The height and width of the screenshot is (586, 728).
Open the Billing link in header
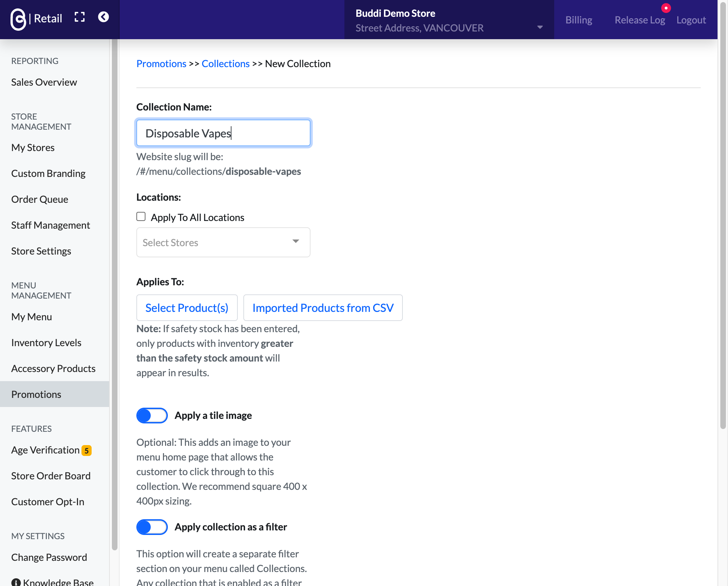pos(579,20)
